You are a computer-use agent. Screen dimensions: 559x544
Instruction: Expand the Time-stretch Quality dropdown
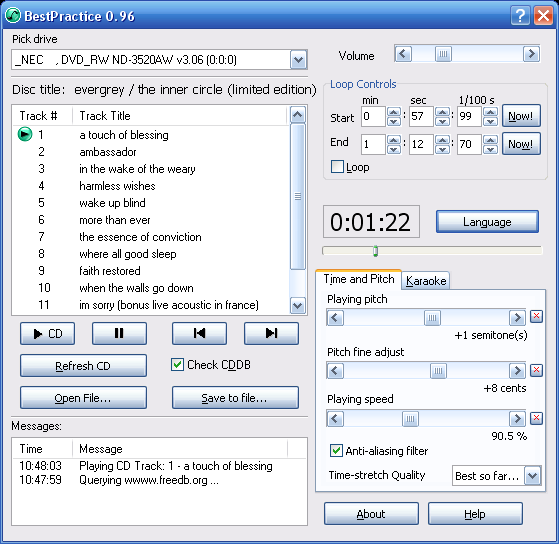[532, 476]
